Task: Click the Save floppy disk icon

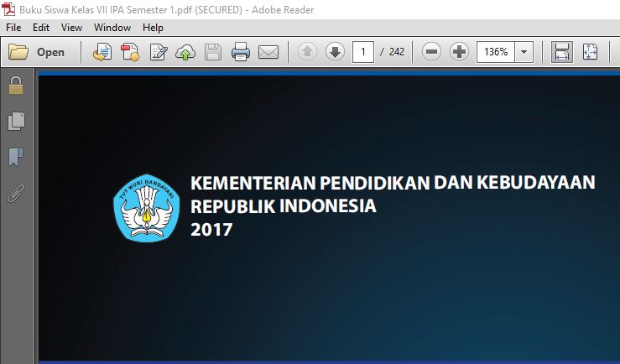Action: tap(213, 52)
